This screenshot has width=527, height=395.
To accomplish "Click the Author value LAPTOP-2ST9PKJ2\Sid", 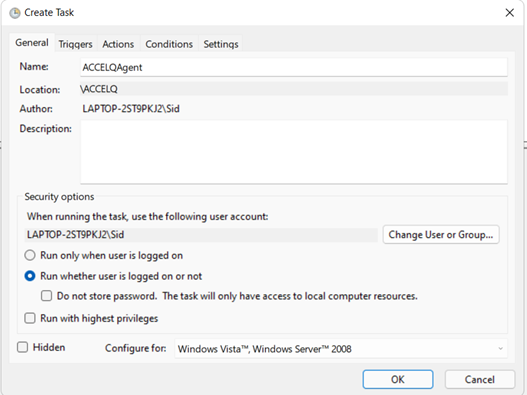I will [131, 109].
